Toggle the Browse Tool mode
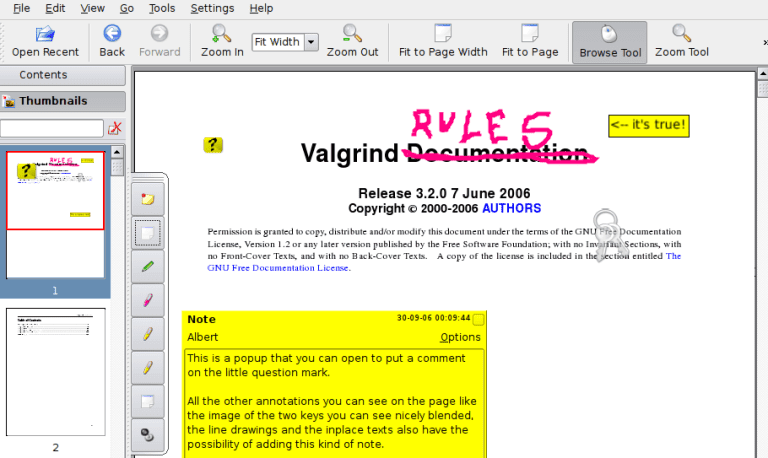The width and height of the screenshot is (768, 458). (x=610, y=41)
